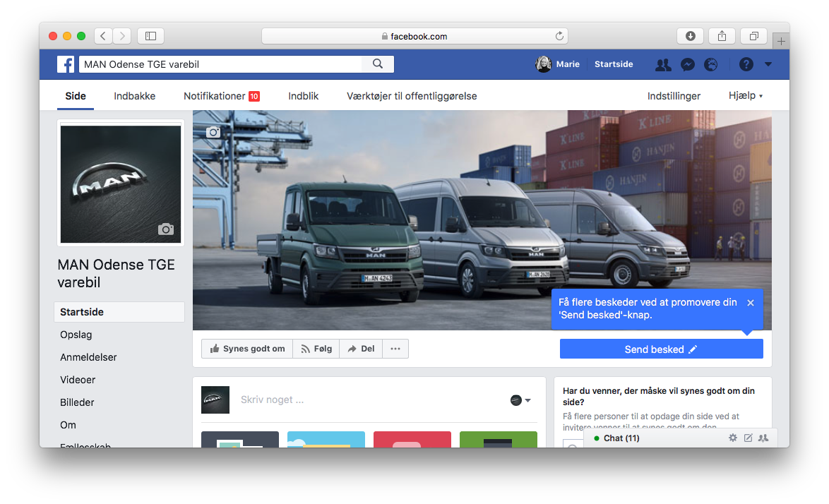Open Anmeldelser in the sidebar
829x504 pixels.
88,358
